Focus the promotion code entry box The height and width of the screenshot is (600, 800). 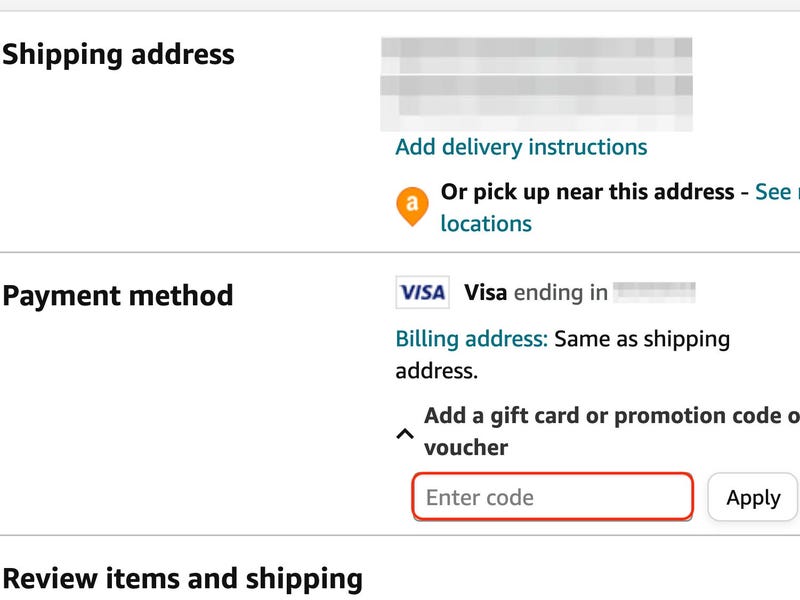click(553, 496)
